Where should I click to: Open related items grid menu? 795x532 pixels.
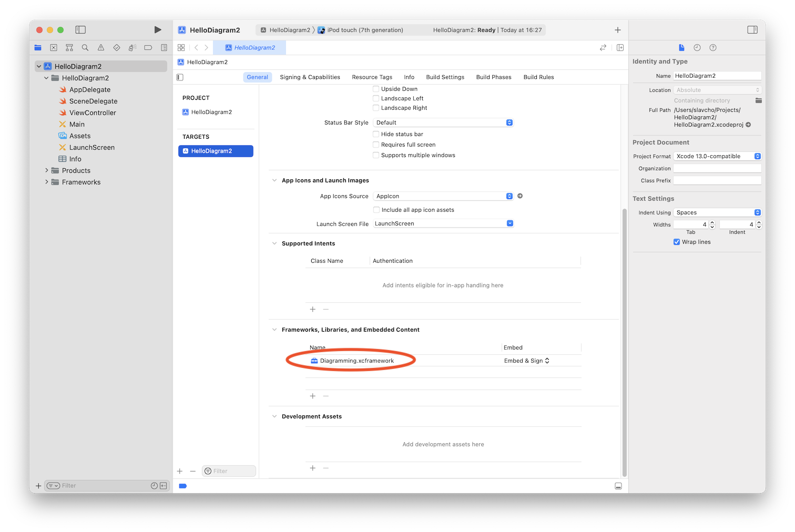tap(181, 47)
